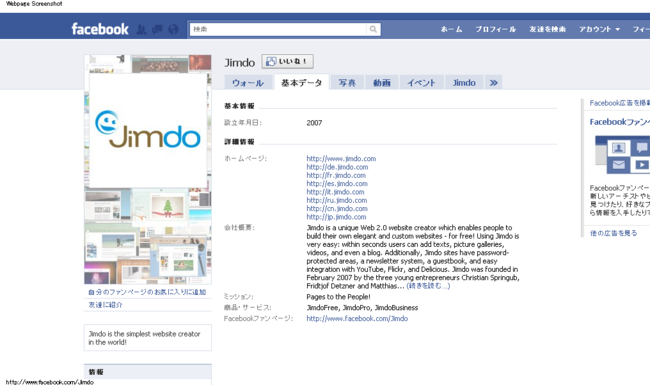Go to ホーム in top navigation
The height and width of the screenshot is (385, 650).
pos(451,29)
